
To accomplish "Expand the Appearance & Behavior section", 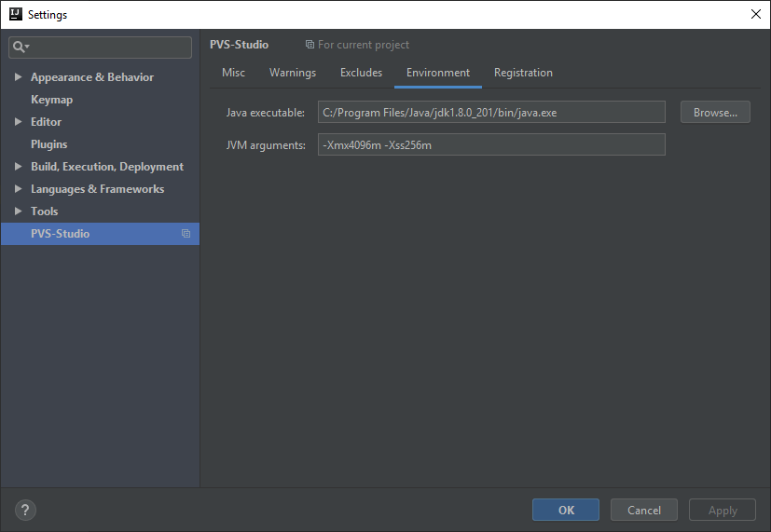I will click(19, 77).
